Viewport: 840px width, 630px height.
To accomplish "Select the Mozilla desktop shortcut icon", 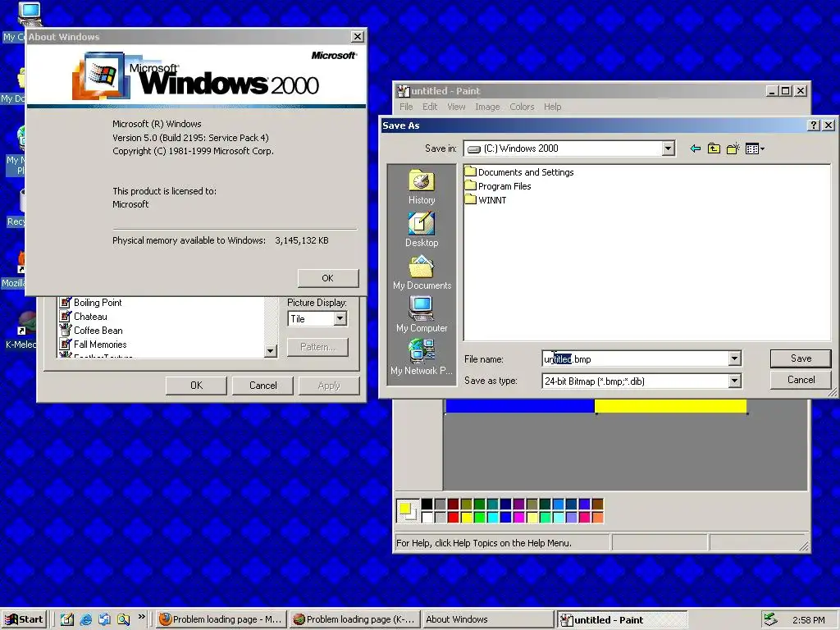I will click(x=16, y=269).
